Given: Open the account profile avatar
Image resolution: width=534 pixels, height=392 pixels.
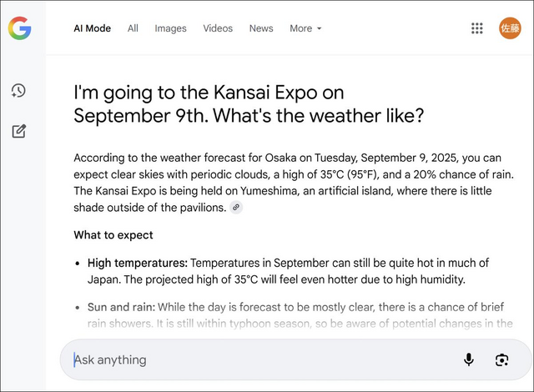Looking at the screenshot, I should pyautogui.click(x=510, y=28).
